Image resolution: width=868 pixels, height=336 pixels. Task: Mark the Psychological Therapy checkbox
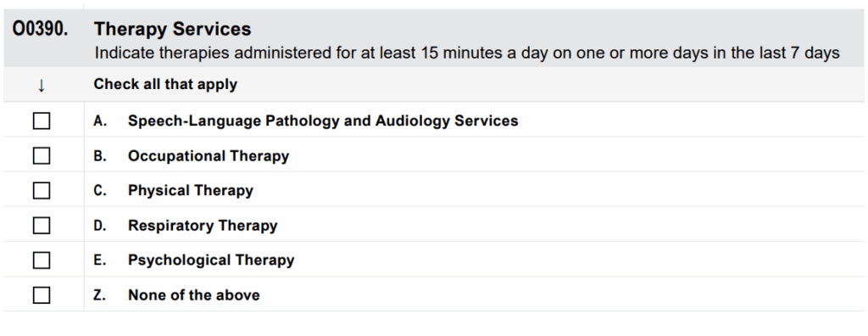tap(42, 260)
